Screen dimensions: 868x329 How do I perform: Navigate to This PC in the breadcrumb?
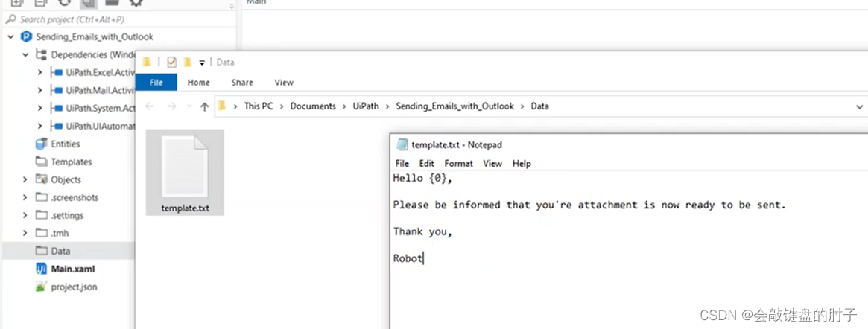point(259,106)
